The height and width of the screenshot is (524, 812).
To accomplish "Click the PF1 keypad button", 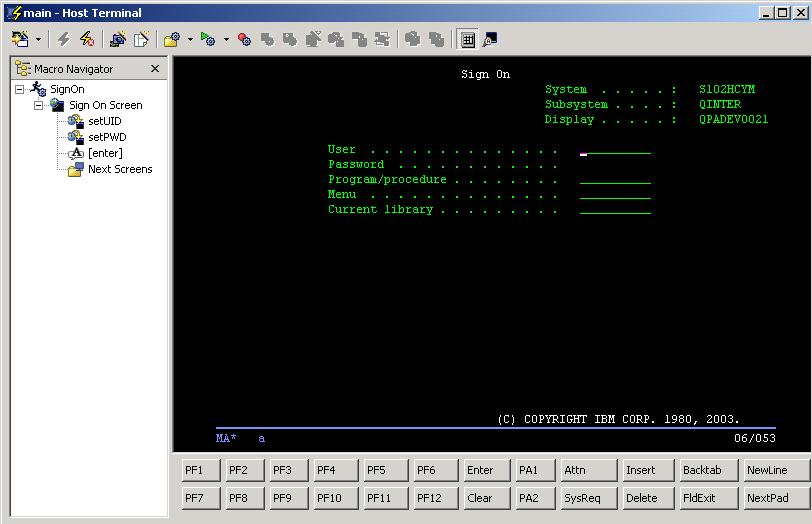I will pyautogui.click(x=201, y=470).
